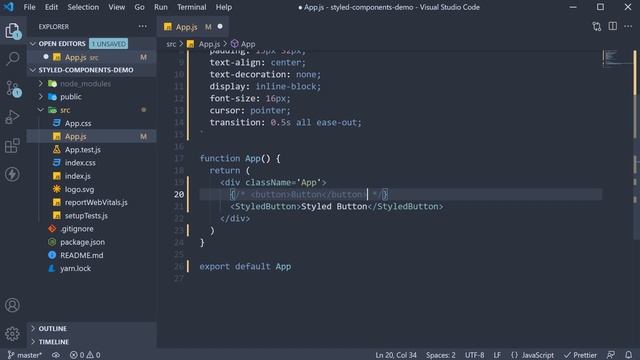640x360 pixels.
Task: Close the unsaved App.js tab dot
Action: 220,27
